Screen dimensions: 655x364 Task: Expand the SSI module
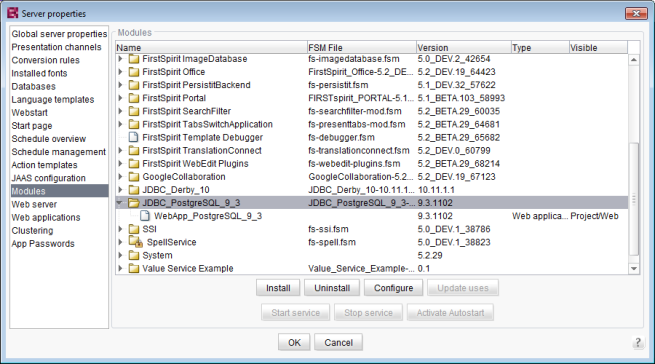click(121, 229)
